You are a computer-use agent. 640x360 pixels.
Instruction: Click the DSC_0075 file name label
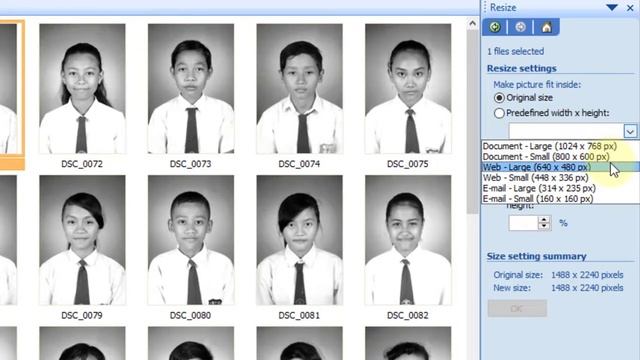point(407,164)
